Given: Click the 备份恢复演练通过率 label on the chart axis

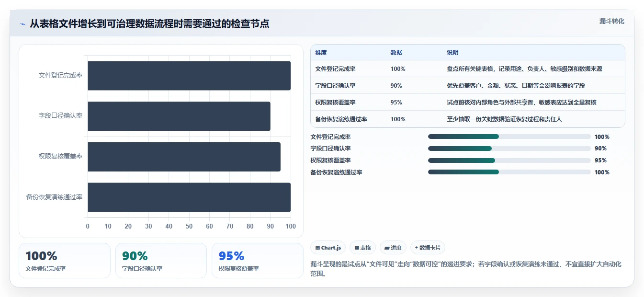Looking at the screenshot, I should pos(55,197).
